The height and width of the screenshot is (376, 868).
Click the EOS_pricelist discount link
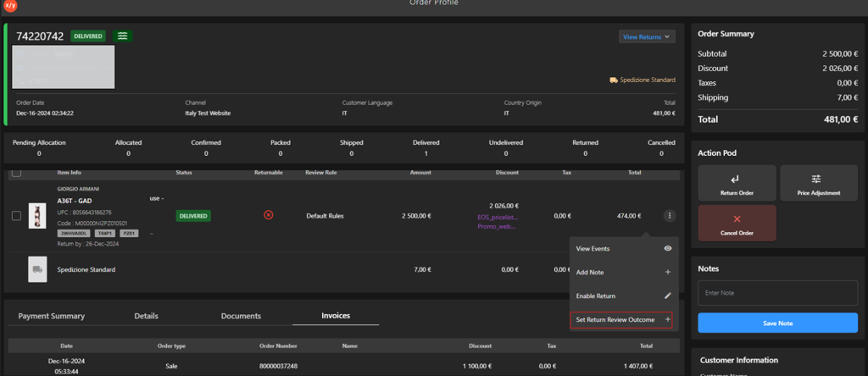(x=498, y=218)
